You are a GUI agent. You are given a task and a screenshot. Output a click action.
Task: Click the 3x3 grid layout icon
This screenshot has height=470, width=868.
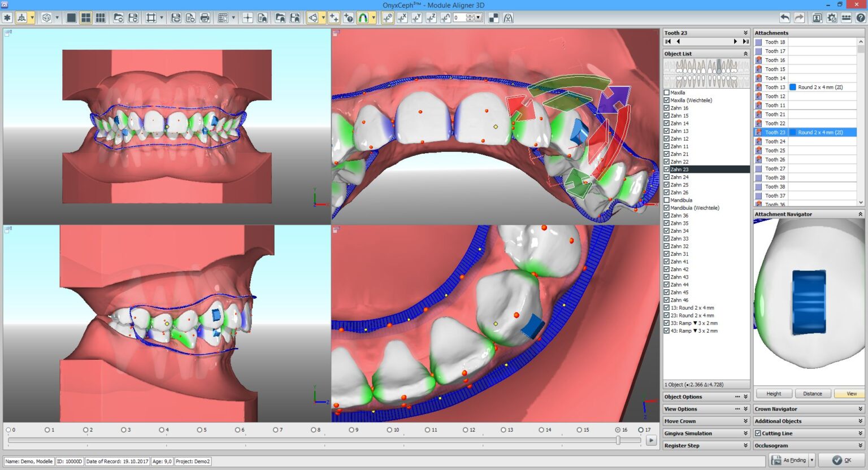[x=99, y=18]
